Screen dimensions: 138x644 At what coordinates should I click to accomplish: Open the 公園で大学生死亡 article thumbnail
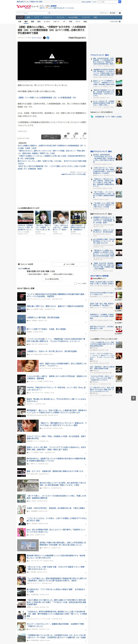(x=78, y=217)
